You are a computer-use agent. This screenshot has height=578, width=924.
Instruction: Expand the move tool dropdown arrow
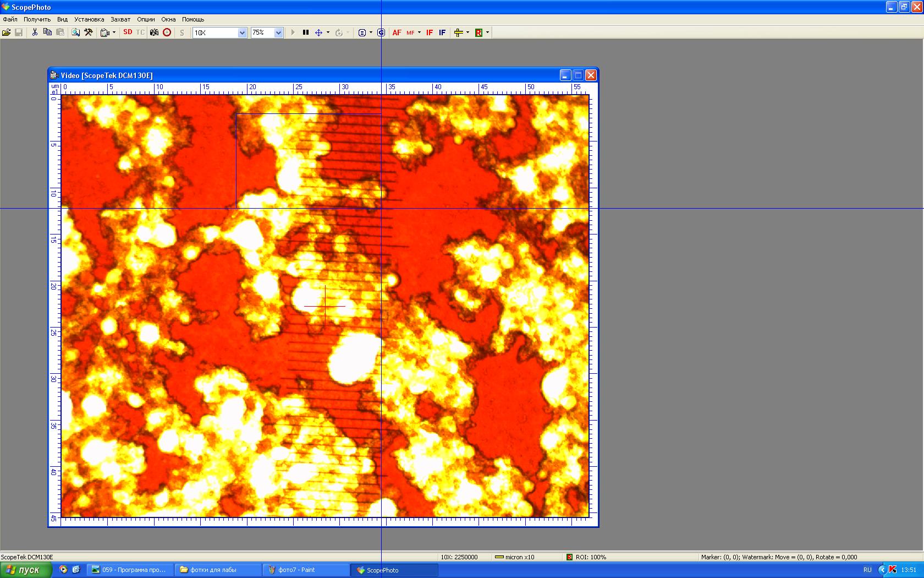328,32
